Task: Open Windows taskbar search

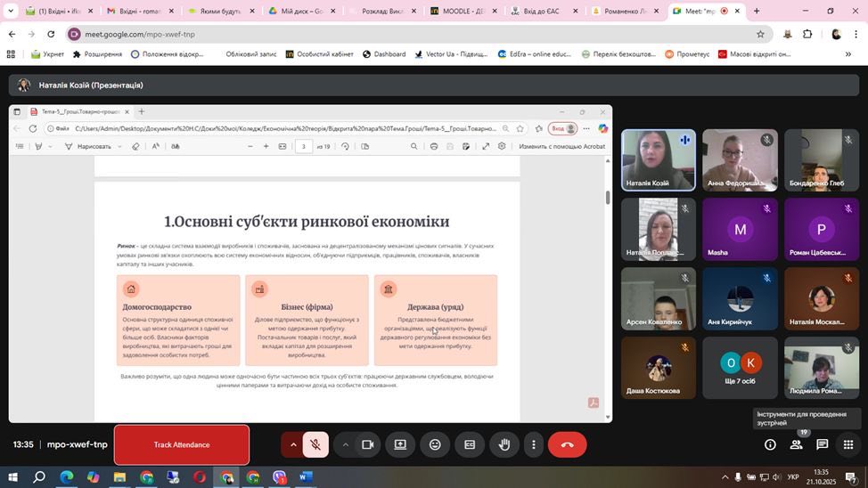Action: (38, 477)
